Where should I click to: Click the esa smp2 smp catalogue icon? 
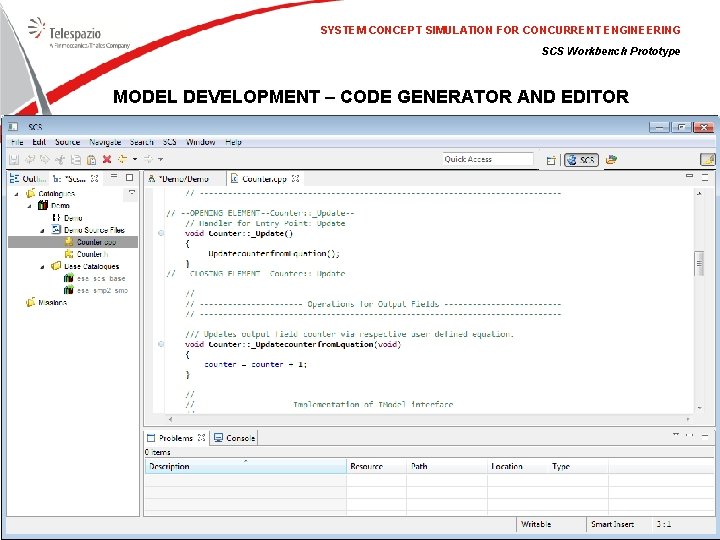[69, 290]
